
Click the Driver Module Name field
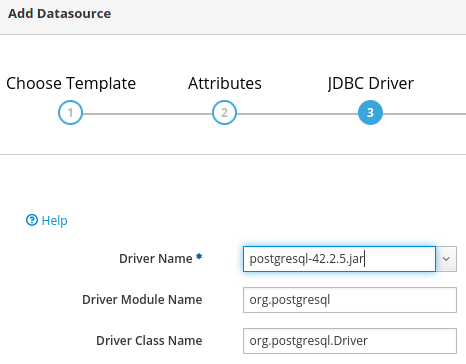coord(350,300)
